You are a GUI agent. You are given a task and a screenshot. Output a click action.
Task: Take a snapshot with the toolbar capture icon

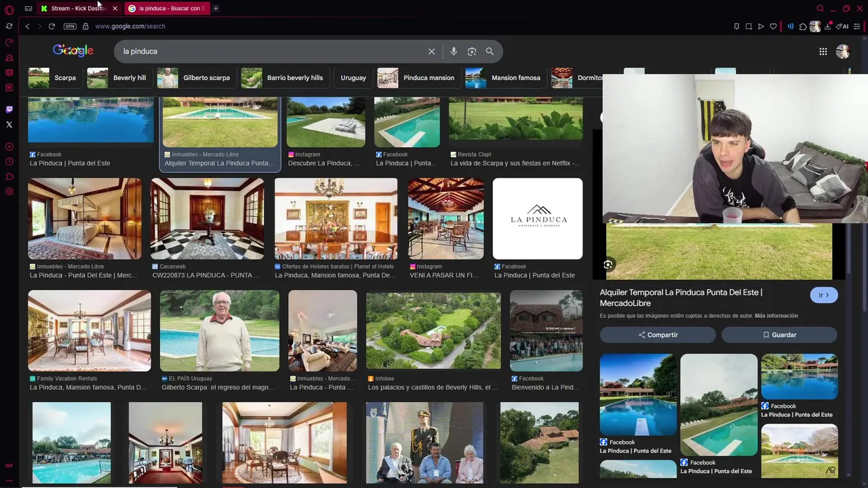[x=749, y=26]
